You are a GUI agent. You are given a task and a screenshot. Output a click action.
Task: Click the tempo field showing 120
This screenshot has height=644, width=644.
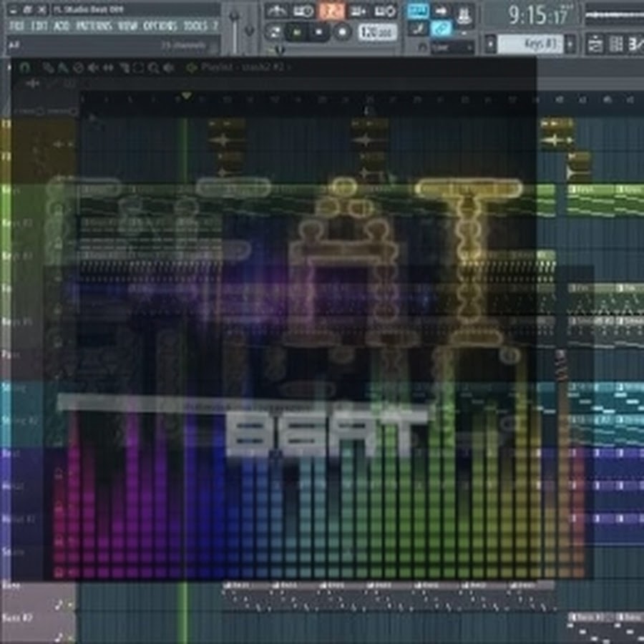coord(369,32)
